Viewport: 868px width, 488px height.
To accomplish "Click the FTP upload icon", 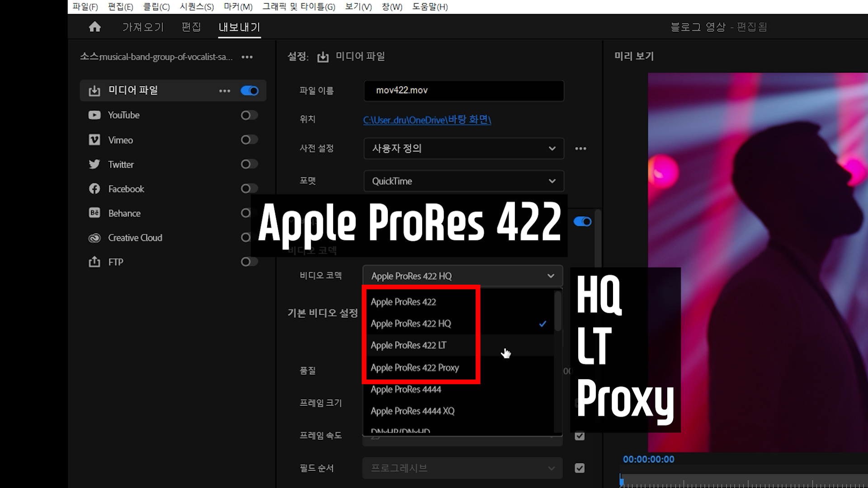I will [x=94, y=262].
